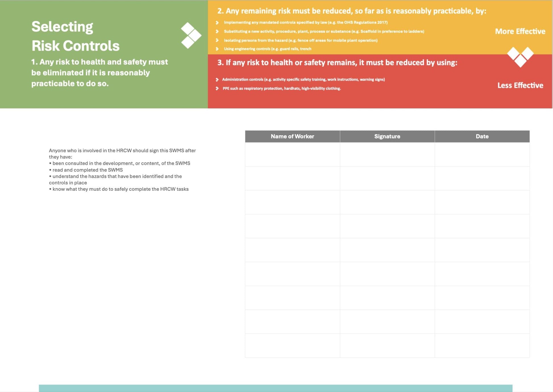Click the line 'know what they must do to safely complete'
This screenshot has height=392, width=553.
119,189
